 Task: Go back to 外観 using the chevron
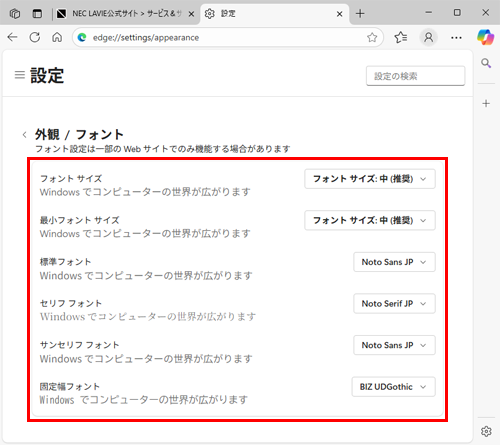24,135
